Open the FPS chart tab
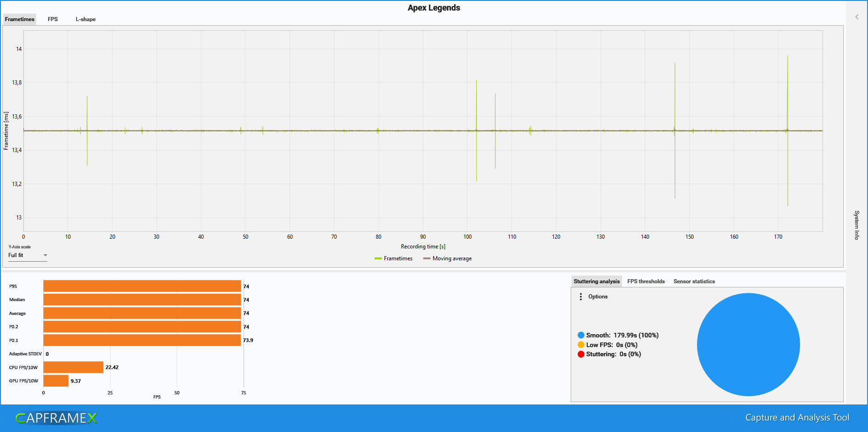This screenshot has width=868, height=432. tap(53, 19)
